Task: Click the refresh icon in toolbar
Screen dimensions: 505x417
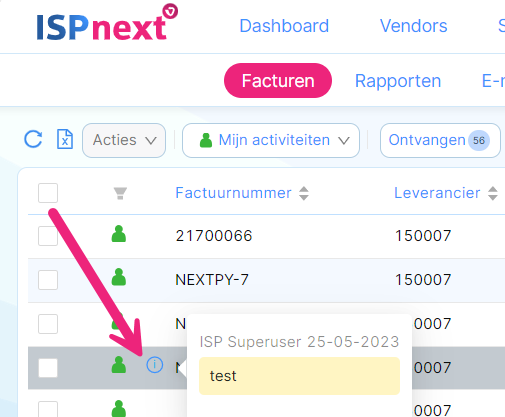Action: pos(33,139)
